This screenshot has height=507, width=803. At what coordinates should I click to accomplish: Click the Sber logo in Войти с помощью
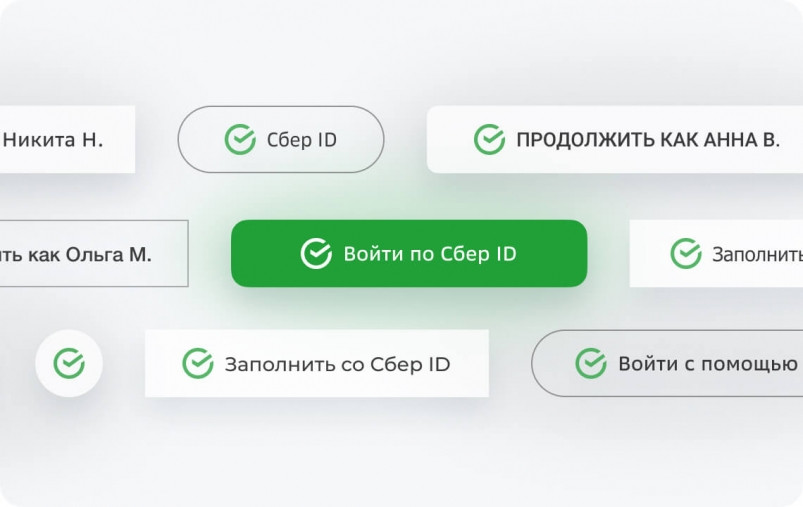(591, 363)
